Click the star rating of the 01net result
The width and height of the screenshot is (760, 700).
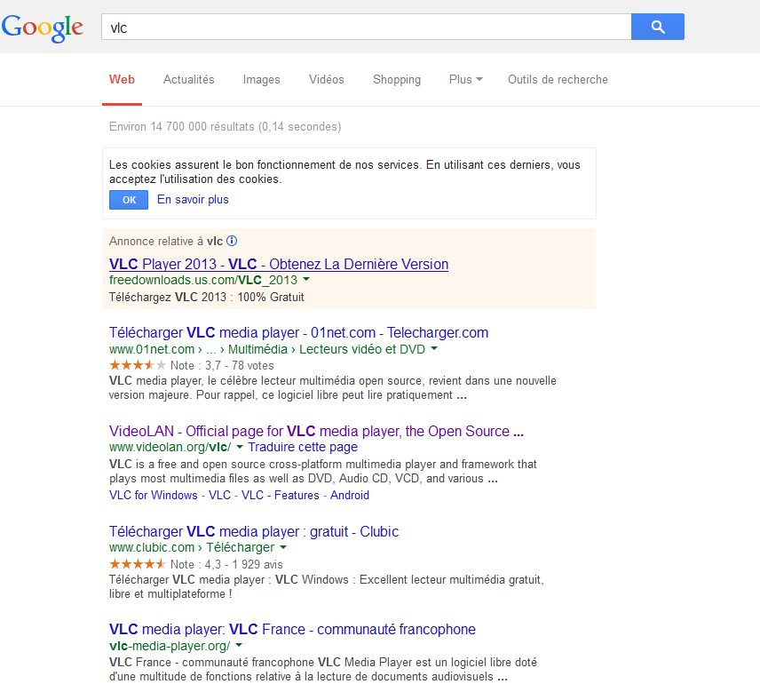[x=138, y=365]
